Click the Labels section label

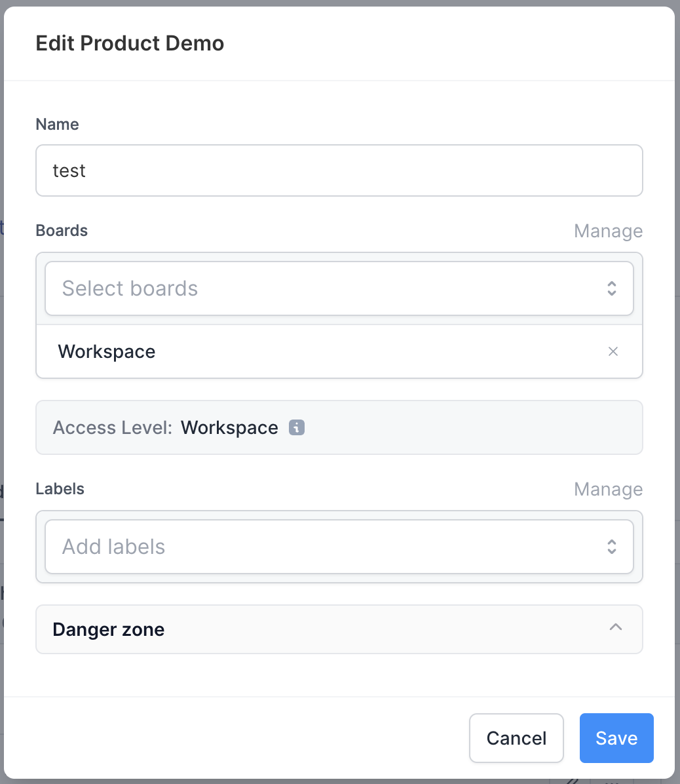(x=60, y=488)
